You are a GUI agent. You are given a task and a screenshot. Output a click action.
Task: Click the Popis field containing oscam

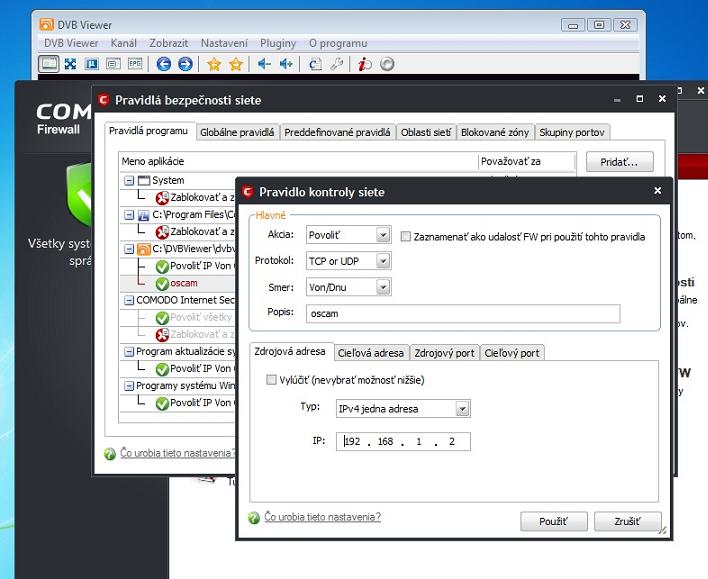pos(463,314)
